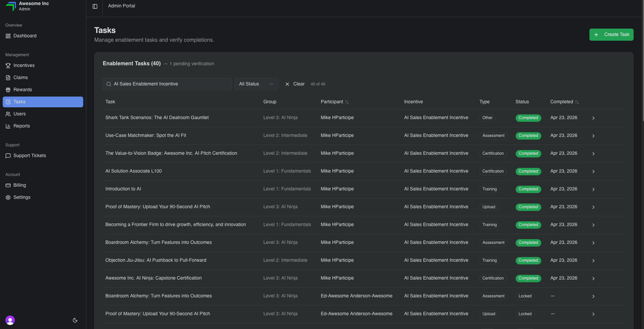Select task "Use-Case Matchmaker: Spot the AI Fit"
This screenshot has width=644, height=329.
[146, 136]
